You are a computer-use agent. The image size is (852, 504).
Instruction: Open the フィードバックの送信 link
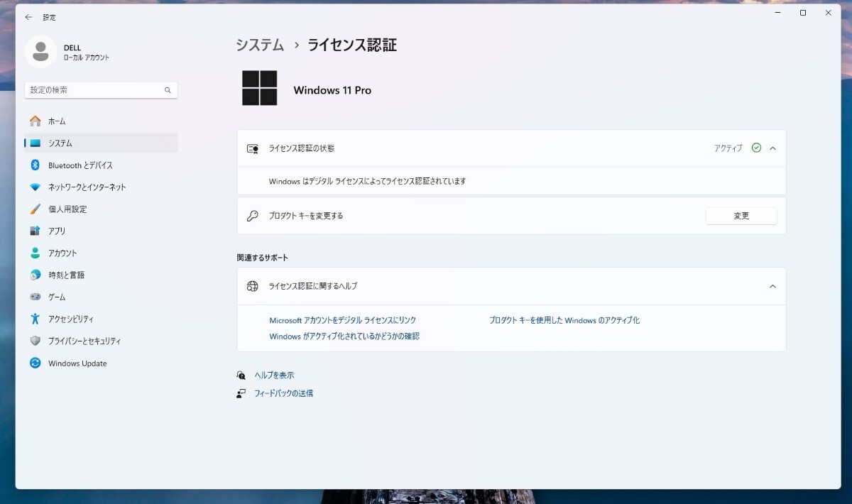tap(283, 393)
